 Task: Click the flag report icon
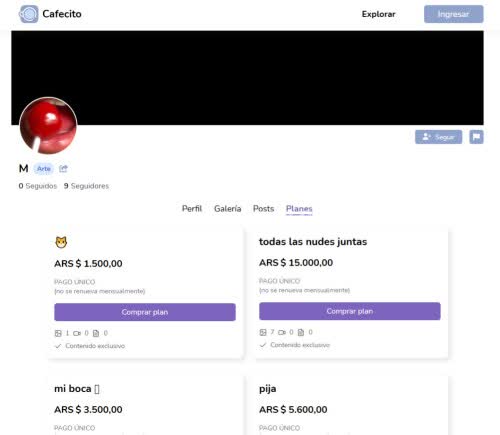pos(476,137)
